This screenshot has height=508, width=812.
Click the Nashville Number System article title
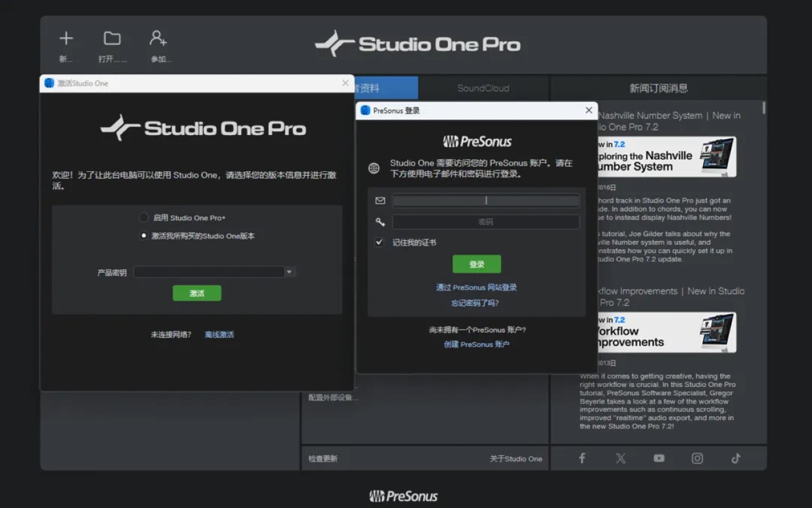(669, 121)
